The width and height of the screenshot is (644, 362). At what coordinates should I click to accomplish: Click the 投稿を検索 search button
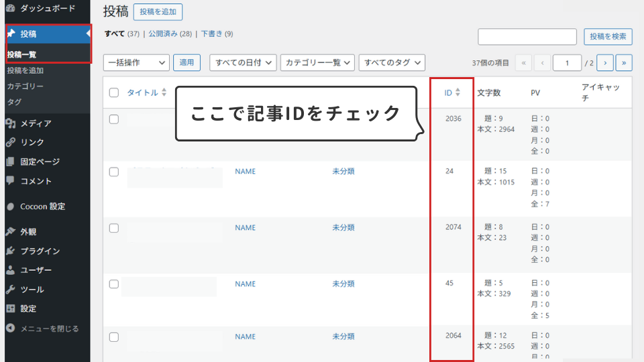(608, 36)
